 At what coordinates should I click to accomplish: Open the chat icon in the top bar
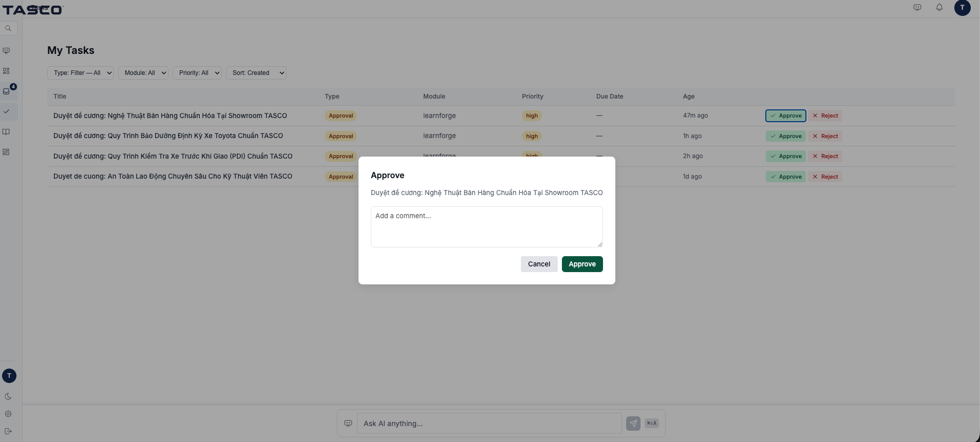pyautogui.click(x=917, y=8)
